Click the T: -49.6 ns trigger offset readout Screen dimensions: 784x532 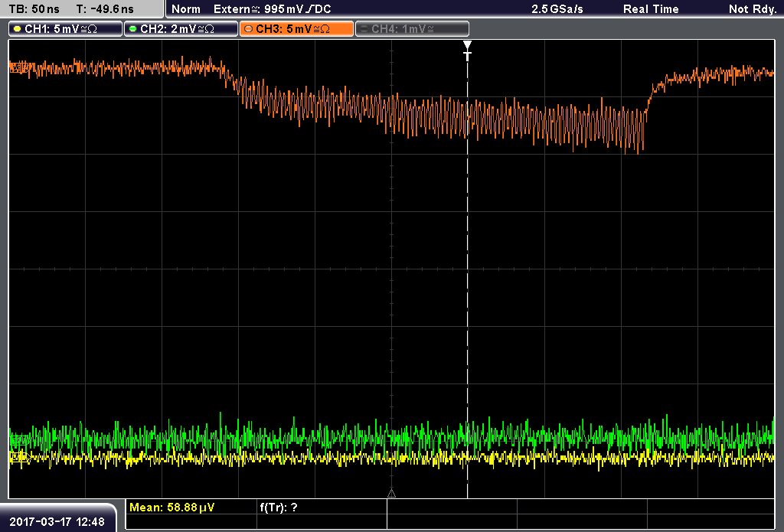(105, 9)
